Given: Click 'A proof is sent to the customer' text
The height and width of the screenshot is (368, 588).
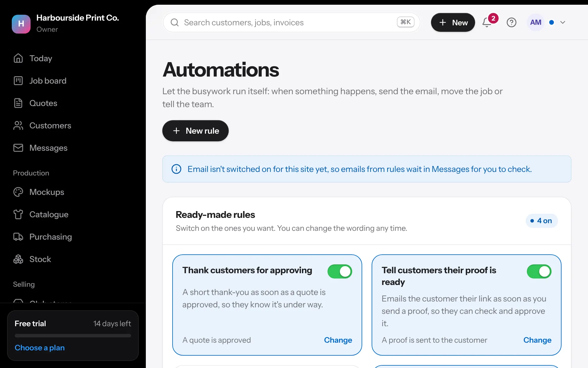Looking at the screenshot, I should (x=434, y=340).
